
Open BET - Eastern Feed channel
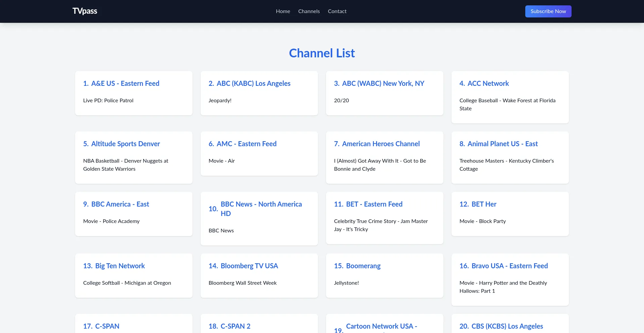click(x=374, y=204)
